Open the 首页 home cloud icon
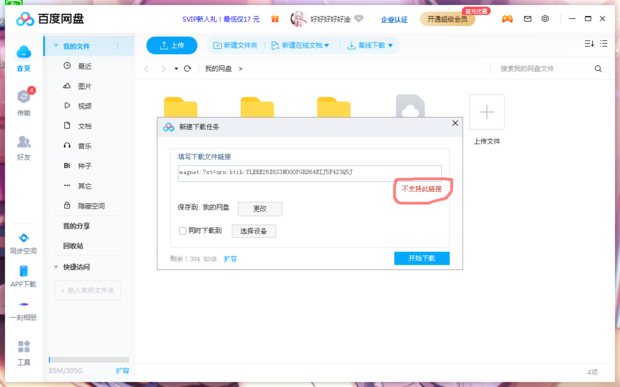 24,52
